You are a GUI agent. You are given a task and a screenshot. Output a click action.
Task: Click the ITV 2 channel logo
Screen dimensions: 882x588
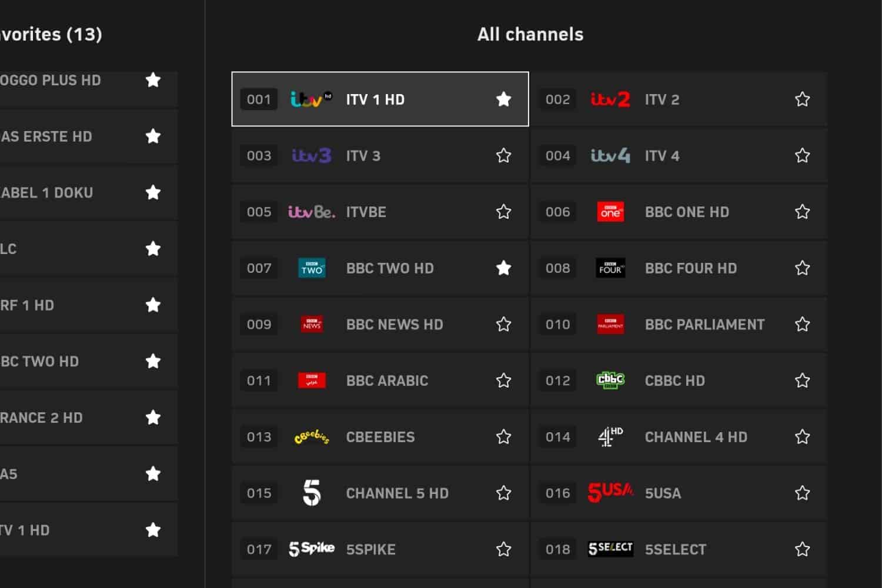point(610,99)
